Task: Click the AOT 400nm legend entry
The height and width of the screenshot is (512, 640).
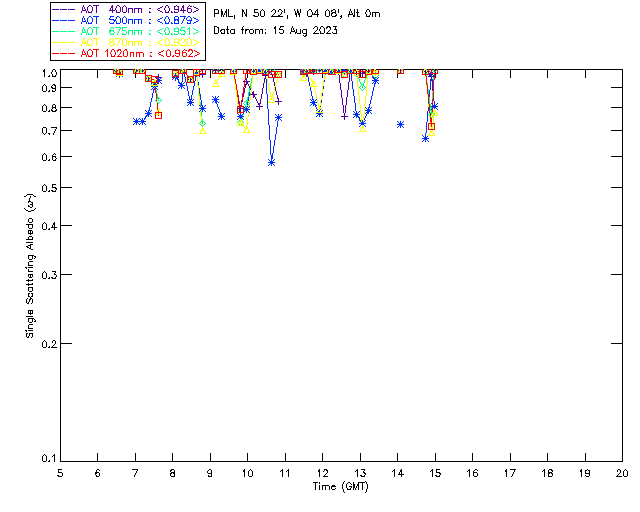Action: (127, 9)
